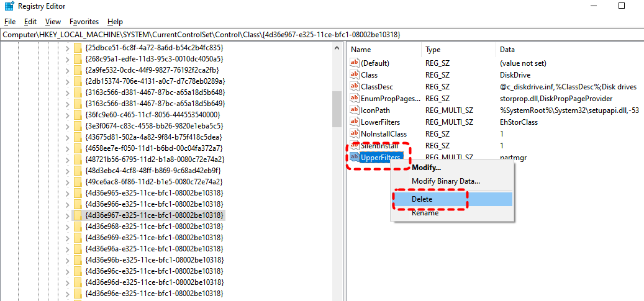Expand the {36fc9e60-c465-11cf-8056-444553540000} key
The image size is (644, 301).
(x=67, y=115)
